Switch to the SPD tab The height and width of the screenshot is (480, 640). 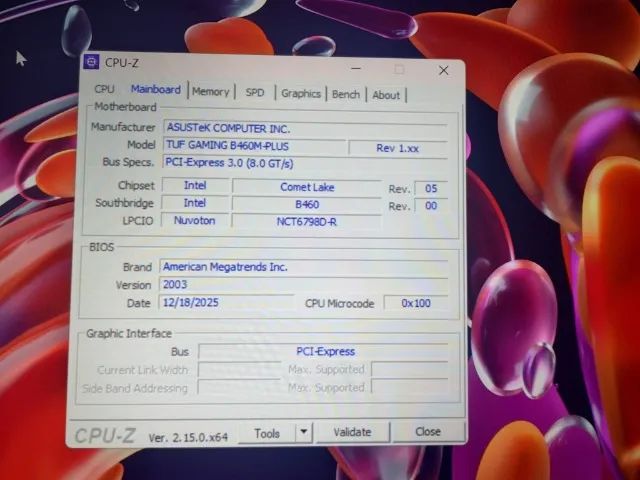[255, 93]
